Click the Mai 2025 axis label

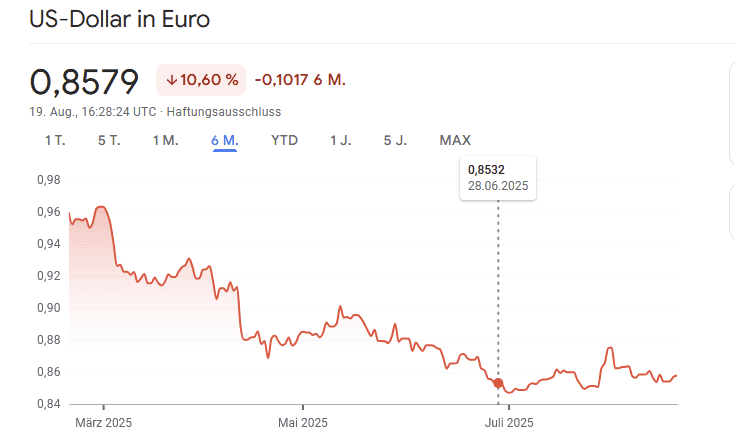pyautogui.click(x=302, y=421)
